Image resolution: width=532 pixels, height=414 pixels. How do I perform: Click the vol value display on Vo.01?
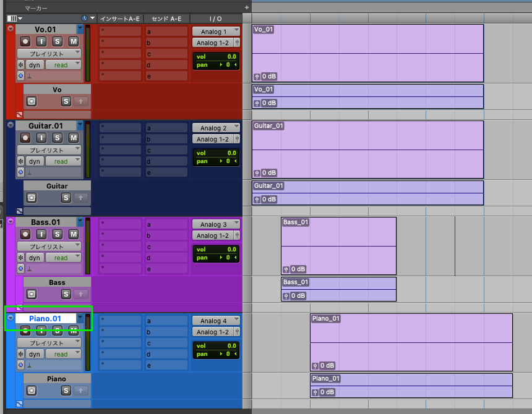(x=215, y=57)
